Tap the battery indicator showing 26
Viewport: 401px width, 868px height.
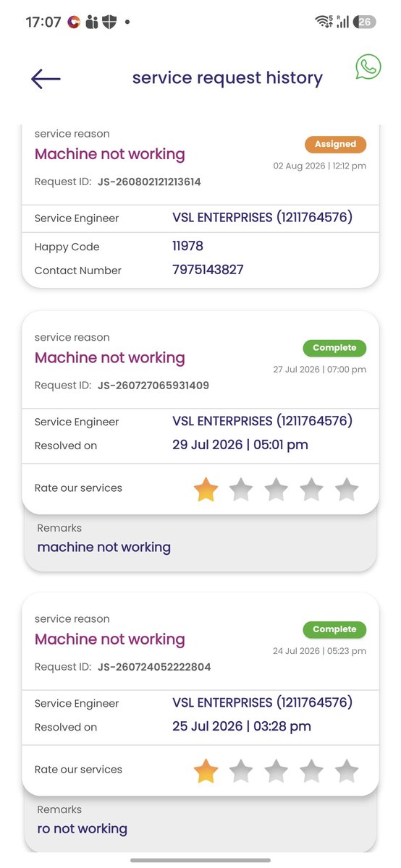click(x=364, y=22)
